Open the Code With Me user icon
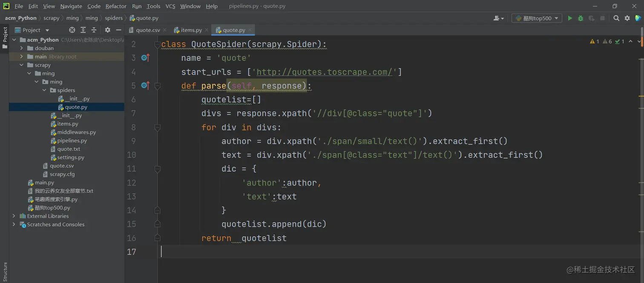Image resolution: width=644 pixels, height=283 pixels. pos(498,18)
